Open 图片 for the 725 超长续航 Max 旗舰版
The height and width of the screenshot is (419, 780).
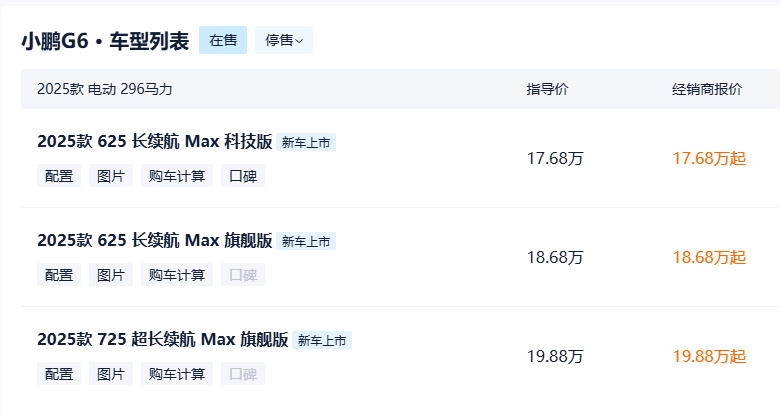click(111, 374)
